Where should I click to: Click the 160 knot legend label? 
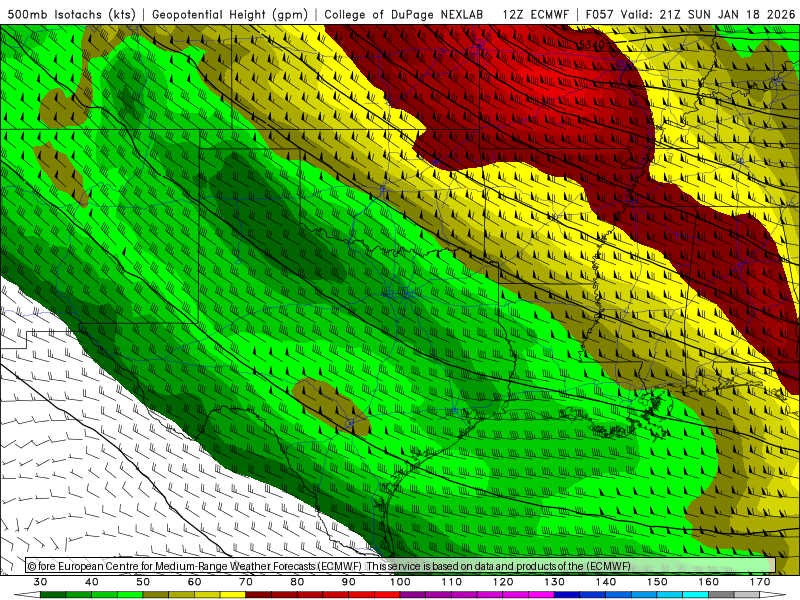[709, 582]
